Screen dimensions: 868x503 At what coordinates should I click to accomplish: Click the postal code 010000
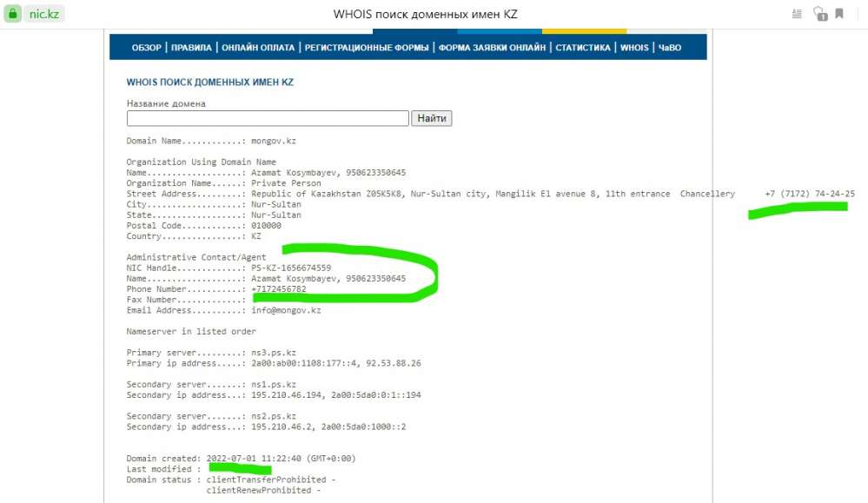[x=266, y=225]
